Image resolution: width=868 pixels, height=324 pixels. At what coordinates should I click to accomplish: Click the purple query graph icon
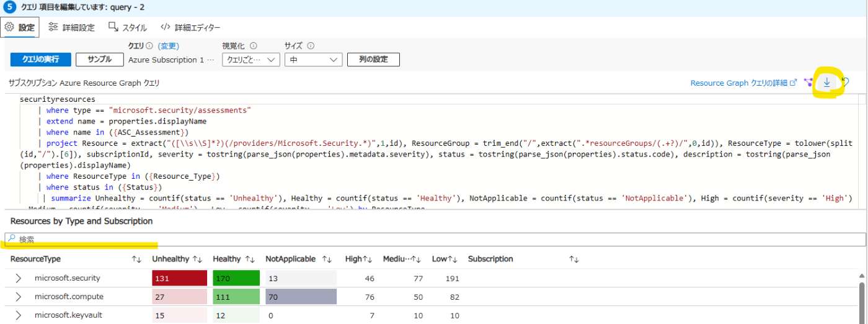pyautogui.click(x=808, y=83)
